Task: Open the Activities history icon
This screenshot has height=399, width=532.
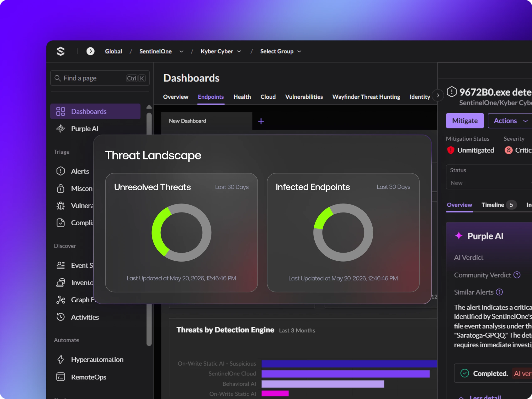Action: (x=60, y=317)
